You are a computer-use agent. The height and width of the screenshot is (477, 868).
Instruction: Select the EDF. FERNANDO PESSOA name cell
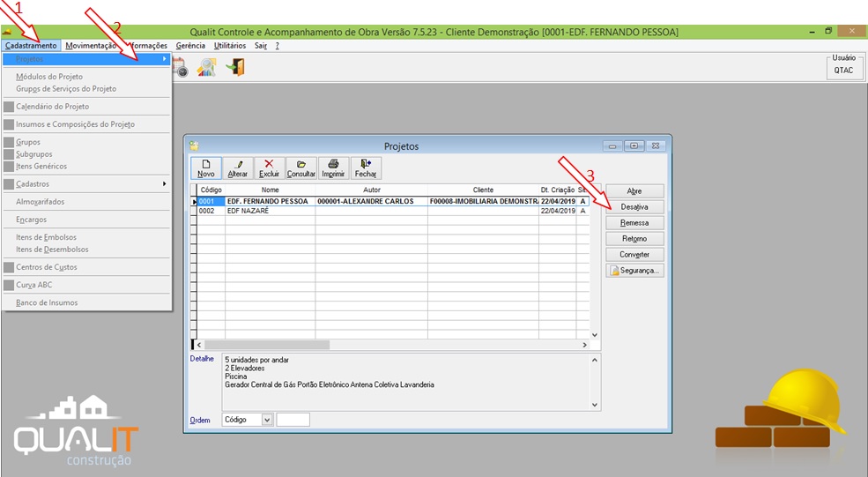point(271,202)
